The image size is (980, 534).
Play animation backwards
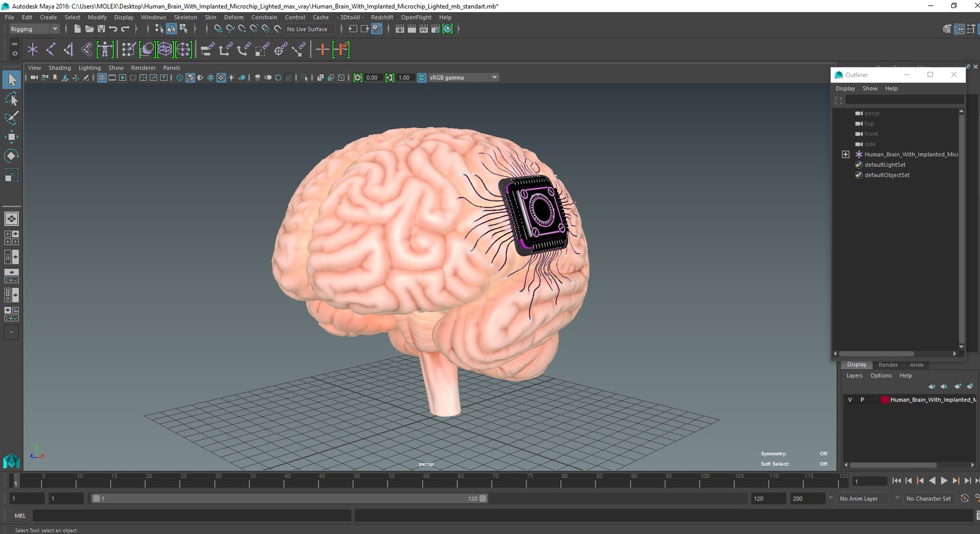pyautogui.click(x=932, y=480)
